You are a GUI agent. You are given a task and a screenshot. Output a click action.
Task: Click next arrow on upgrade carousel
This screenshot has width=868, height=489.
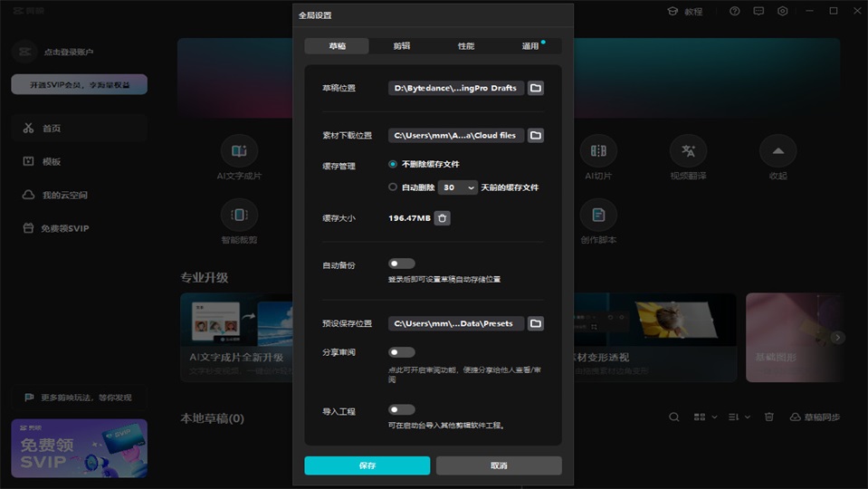(x=837, y=337)
